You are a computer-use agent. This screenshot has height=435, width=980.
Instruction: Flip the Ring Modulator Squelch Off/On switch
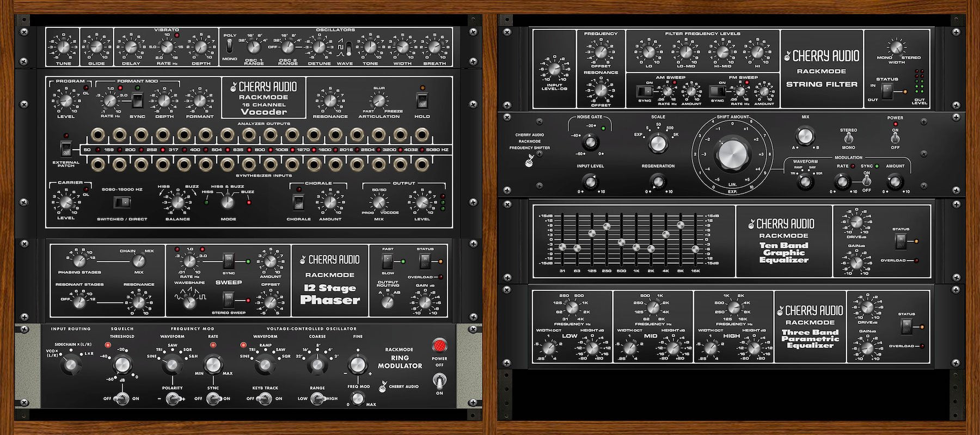(x=122, y=399)
